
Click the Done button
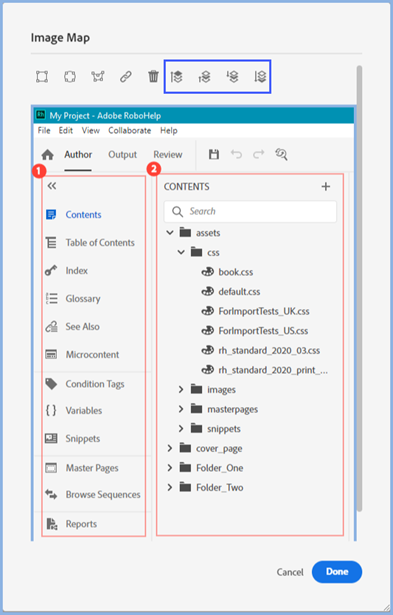pyautogui.click(x=337, y=572)
